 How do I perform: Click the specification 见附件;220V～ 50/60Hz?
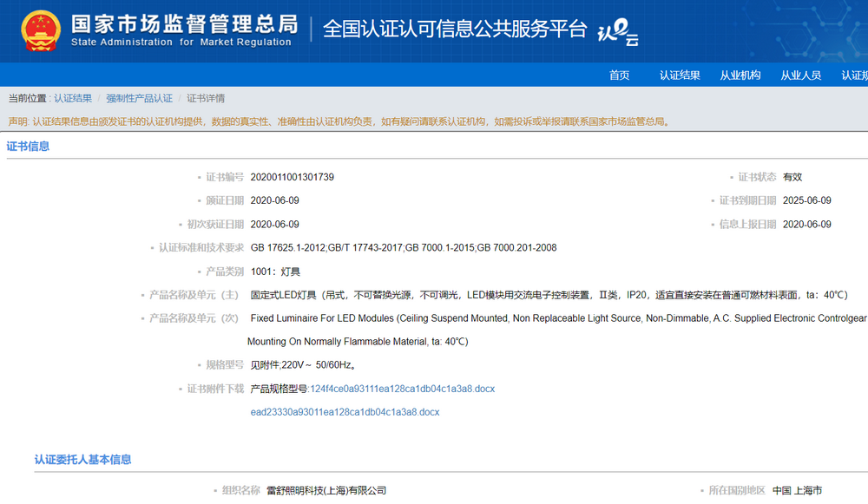303,365
